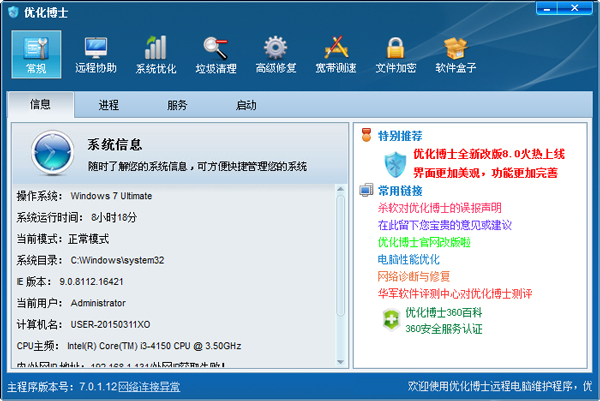
Task: Minimize the 优化博士 window
Action: click(x=547, y=8)
